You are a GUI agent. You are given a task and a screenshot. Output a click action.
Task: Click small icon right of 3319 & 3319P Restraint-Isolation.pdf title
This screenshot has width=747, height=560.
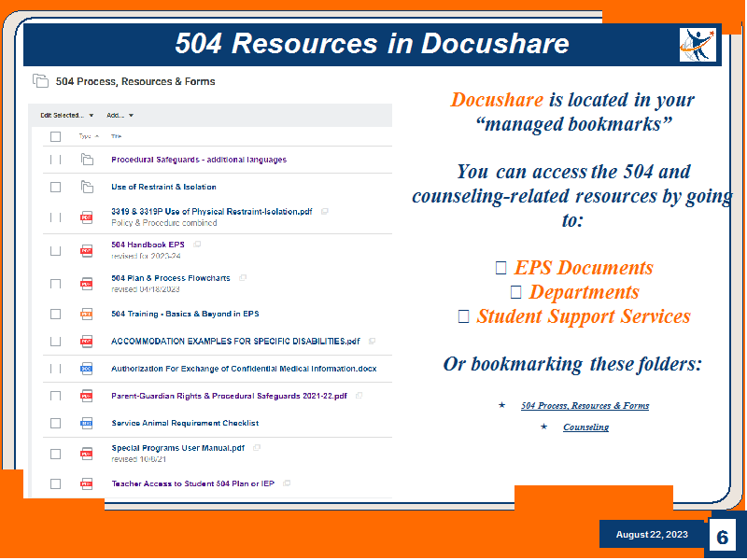coord(324,212)
